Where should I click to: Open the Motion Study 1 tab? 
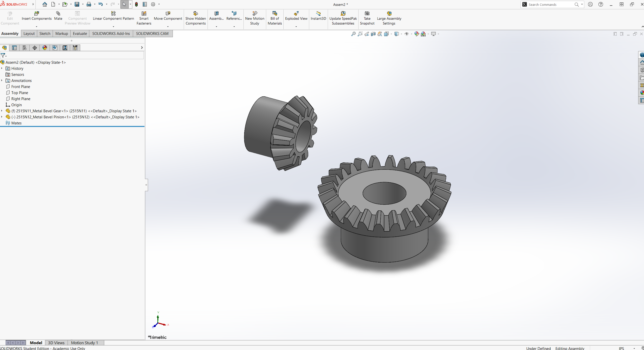[84, 343]
